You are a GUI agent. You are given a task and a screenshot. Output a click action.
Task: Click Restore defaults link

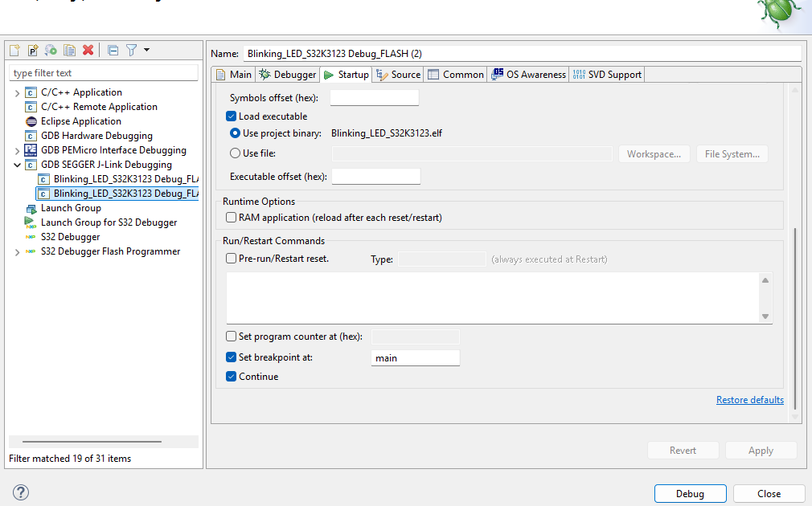(750, 400)
